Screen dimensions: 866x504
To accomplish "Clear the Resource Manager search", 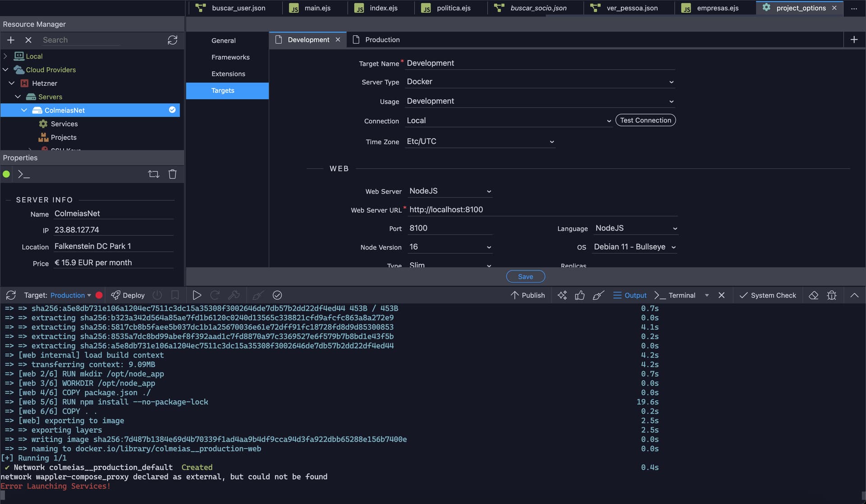I will pyautogui.click(x=28, y=40).
